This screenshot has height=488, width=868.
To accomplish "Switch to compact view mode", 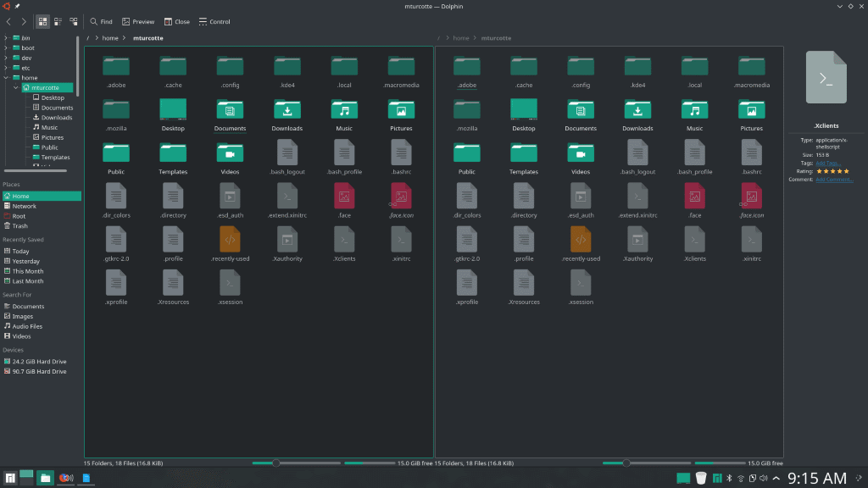I will pos(57,21).
